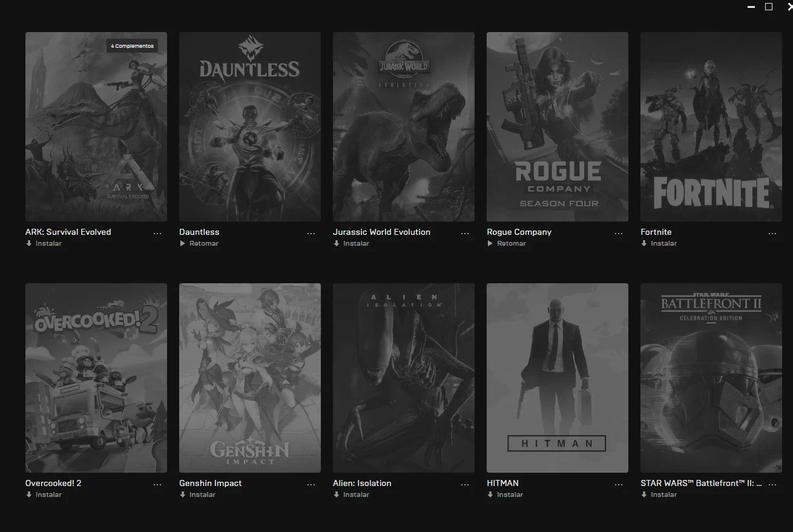Click the Genshin Impact title text
The width and height of the screenshot is (793, 532).
(x=211, y=483)
